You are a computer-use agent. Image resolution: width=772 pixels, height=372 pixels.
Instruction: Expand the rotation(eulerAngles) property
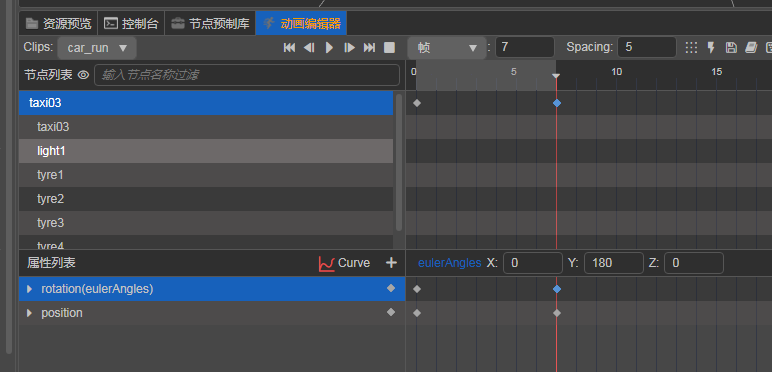(x=30, y=289)
